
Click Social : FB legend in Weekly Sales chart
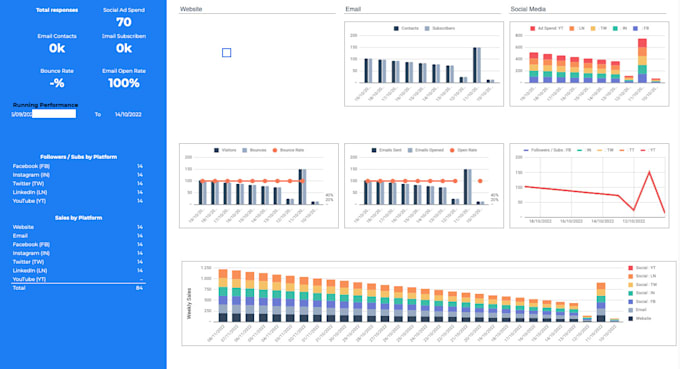click(x=642, y=301)
